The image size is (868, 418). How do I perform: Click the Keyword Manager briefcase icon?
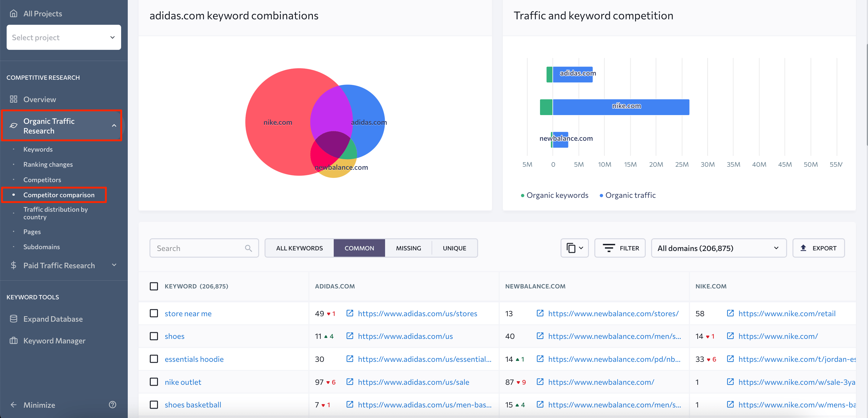[14, 340]
